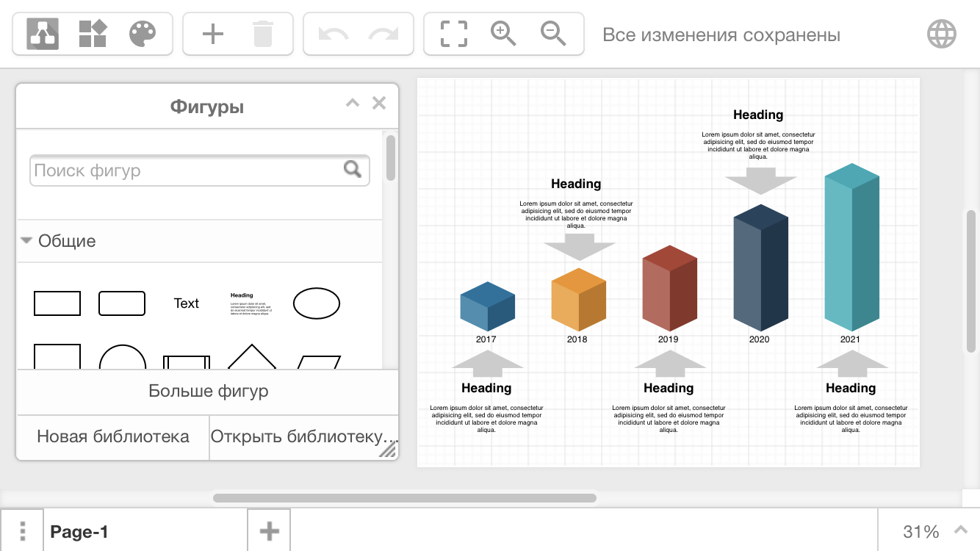Collapse the Фигуры panel with chevron
This screenshot has height=551, width=980.
point(353,104)
